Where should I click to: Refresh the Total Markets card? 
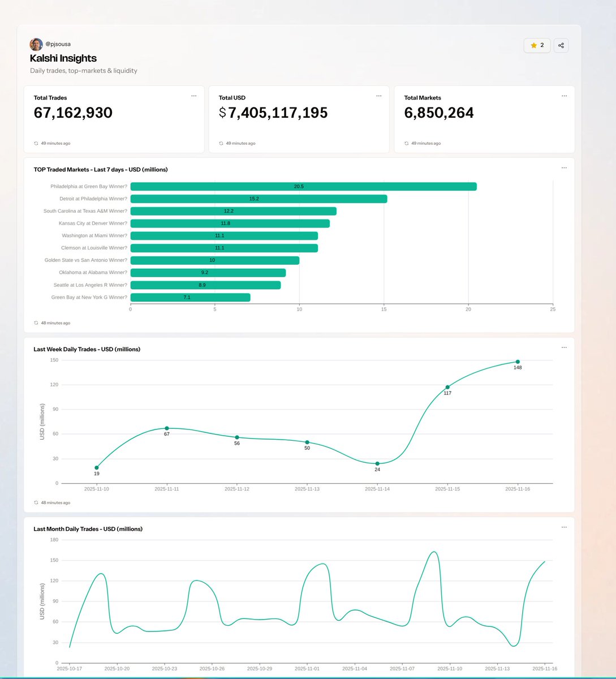click(406, 143)
